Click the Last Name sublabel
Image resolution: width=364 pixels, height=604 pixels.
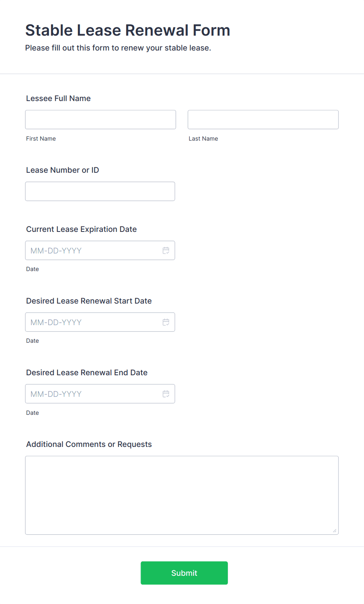pos(204,139)
